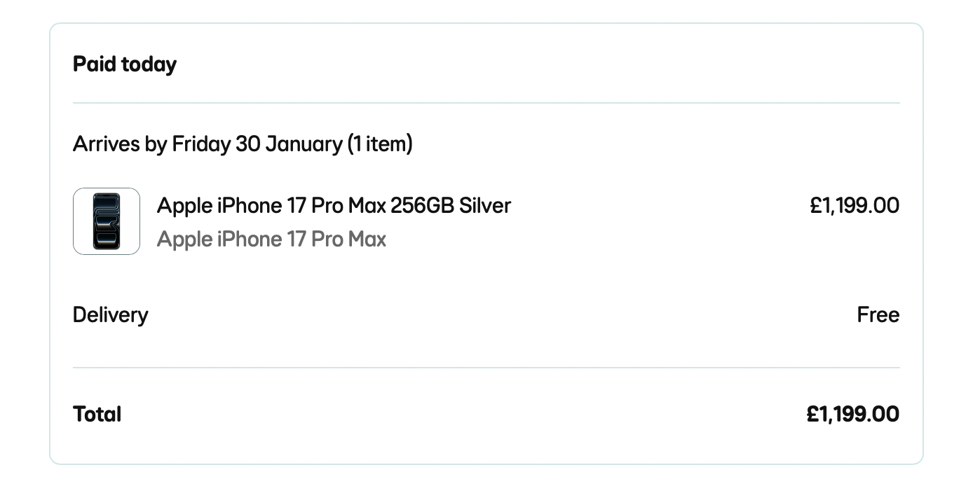The height and width of the screenshot is (479, 980).
Task: Click the divider line below 'Paid today'
Action: pos(486,103)
